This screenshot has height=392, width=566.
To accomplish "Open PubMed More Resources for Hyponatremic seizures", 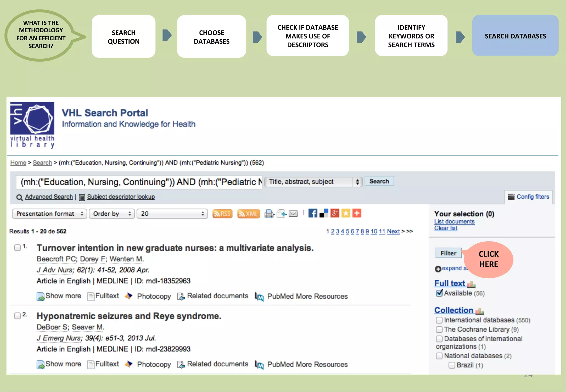I will pyautogui.click(x=307, y=365).
